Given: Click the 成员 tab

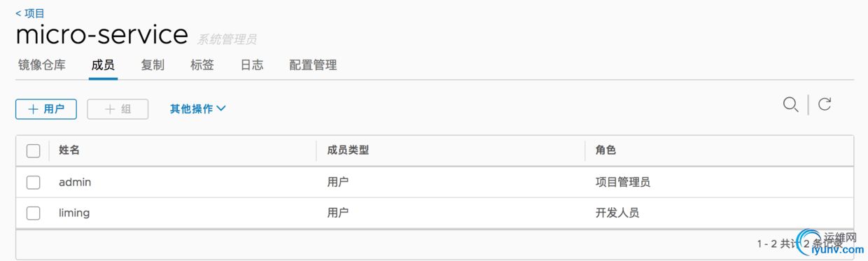Looking at the screenshot, I should coord(103,65).
